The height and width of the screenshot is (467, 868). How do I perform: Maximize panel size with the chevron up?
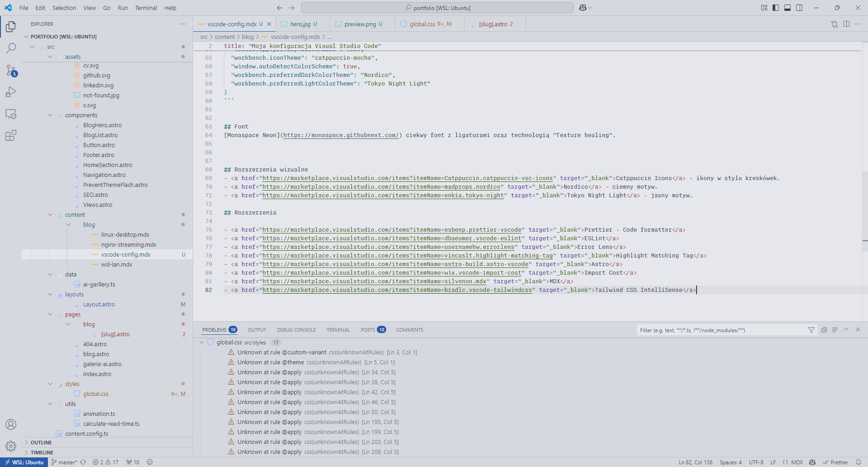pyautogui.click(x=846, y=330)
